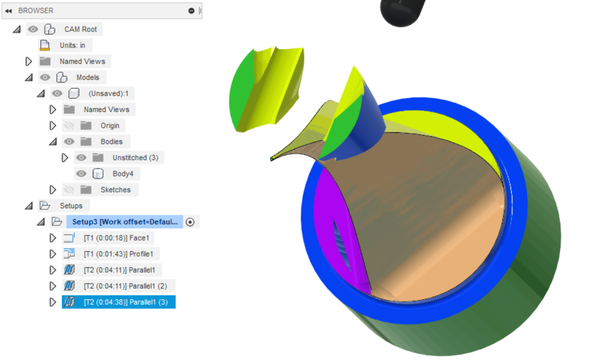613x364 pixels.
Task: Click the Units document icon
Action: pyautogui.click(x=45, y=45)
